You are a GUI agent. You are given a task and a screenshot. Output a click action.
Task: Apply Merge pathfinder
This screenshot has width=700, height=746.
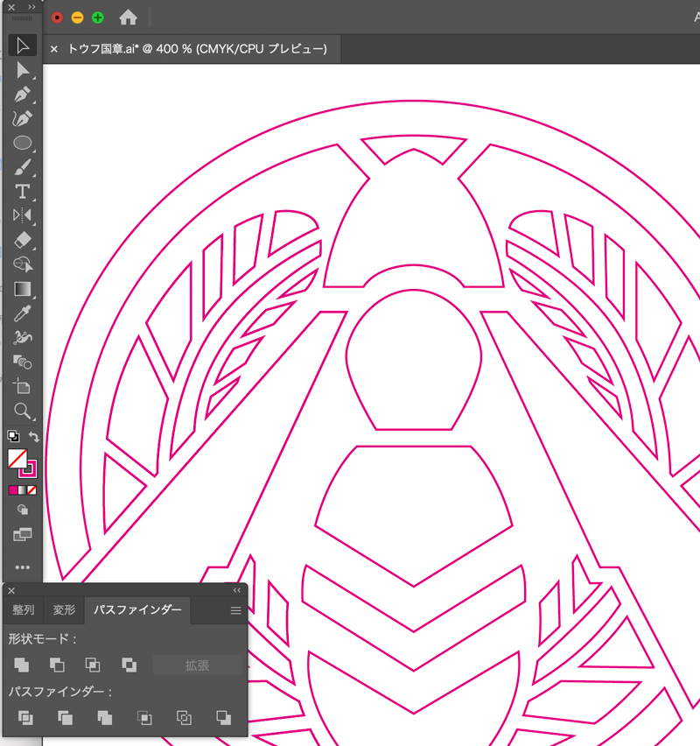point(105,717)
